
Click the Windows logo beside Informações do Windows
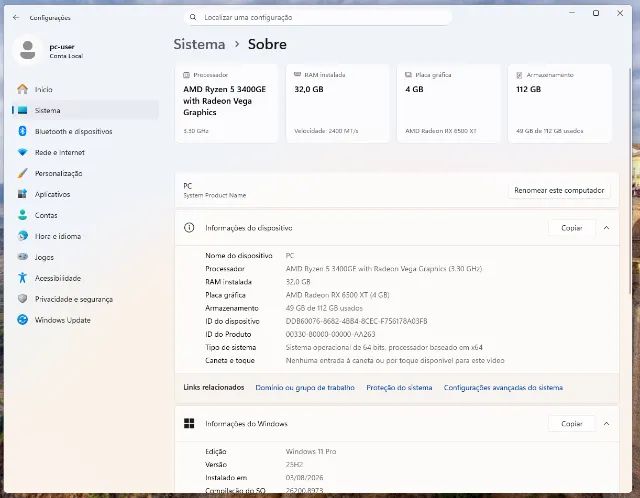(189, 423)
